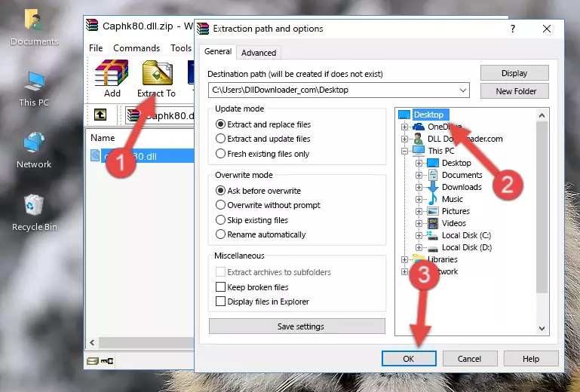The image size is (580, 392).
Task: Open This PC desktop icon
Action: point(34,81)
